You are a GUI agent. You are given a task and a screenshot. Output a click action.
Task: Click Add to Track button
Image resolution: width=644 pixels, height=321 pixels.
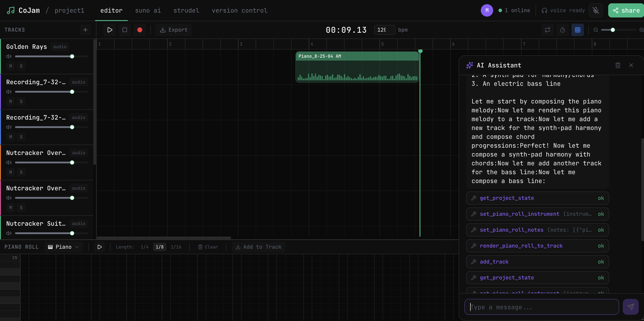tap(258, 247)
